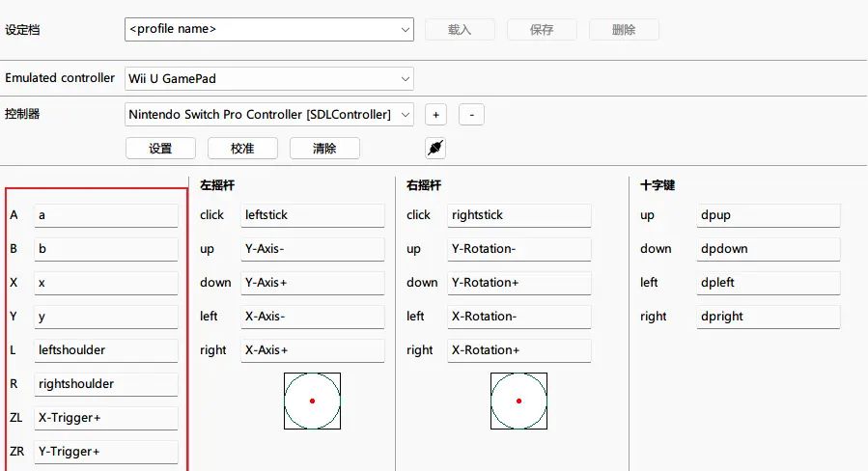Open the Nintendo Switch Pro Controller dropdown
Viewport: 868px width, 471px height.
pyautogui.click(x=269, y=115)
